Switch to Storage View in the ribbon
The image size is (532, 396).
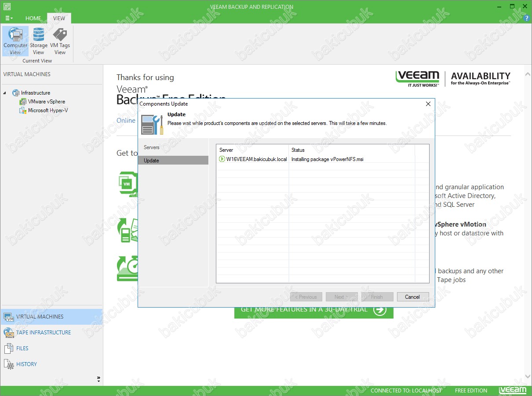pyautogui.click(x=39, y=41)
